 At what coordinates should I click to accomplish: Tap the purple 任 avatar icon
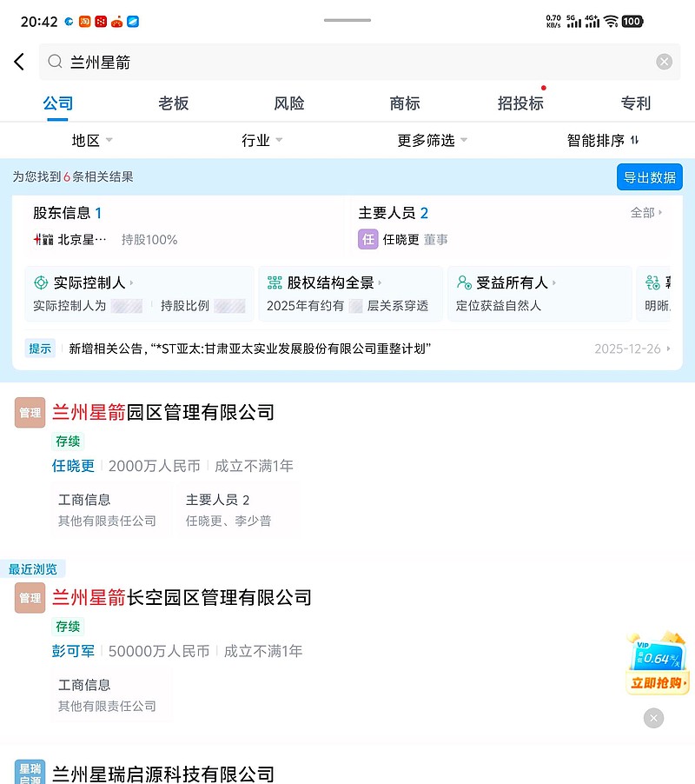click(x=367, y=240)
